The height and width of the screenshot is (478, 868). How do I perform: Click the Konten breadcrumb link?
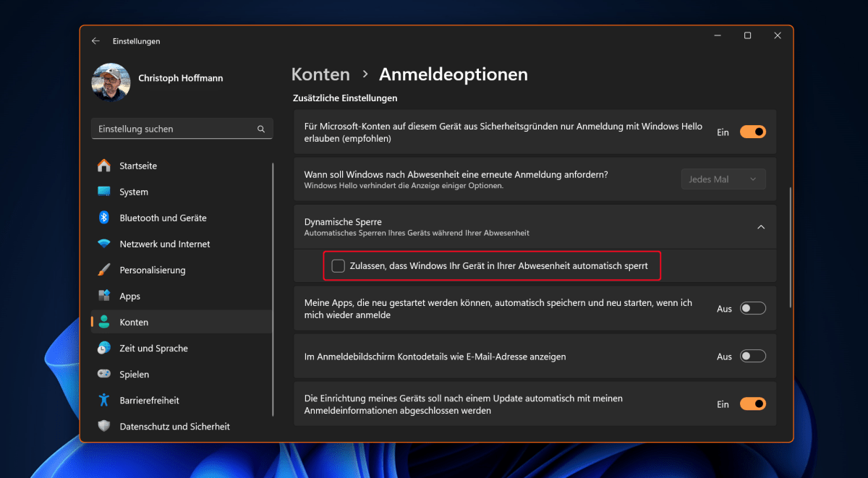[x=320, y=74]
